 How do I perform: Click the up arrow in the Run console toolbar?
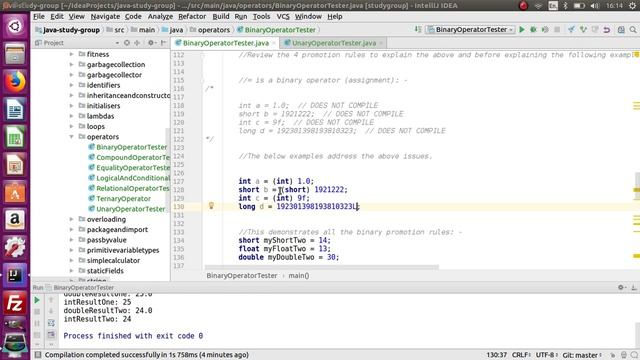[x=51, y=300]
